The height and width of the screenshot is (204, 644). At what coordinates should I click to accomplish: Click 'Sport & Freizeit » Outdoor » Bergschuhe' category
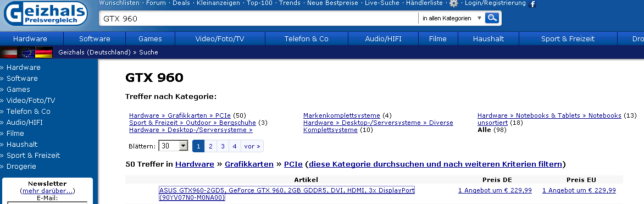tap(193, 123)
